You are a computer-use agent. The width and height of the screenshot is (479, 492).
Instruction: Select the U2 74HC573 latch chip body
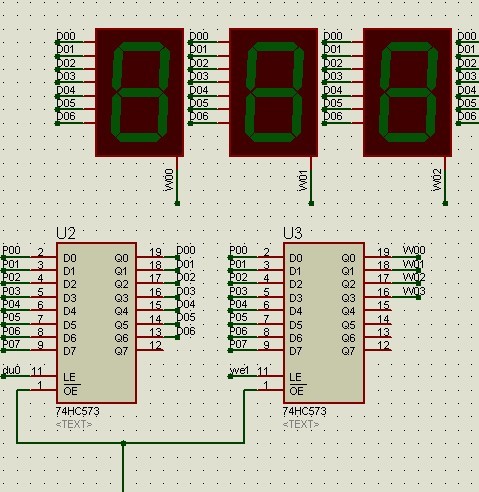97,323
